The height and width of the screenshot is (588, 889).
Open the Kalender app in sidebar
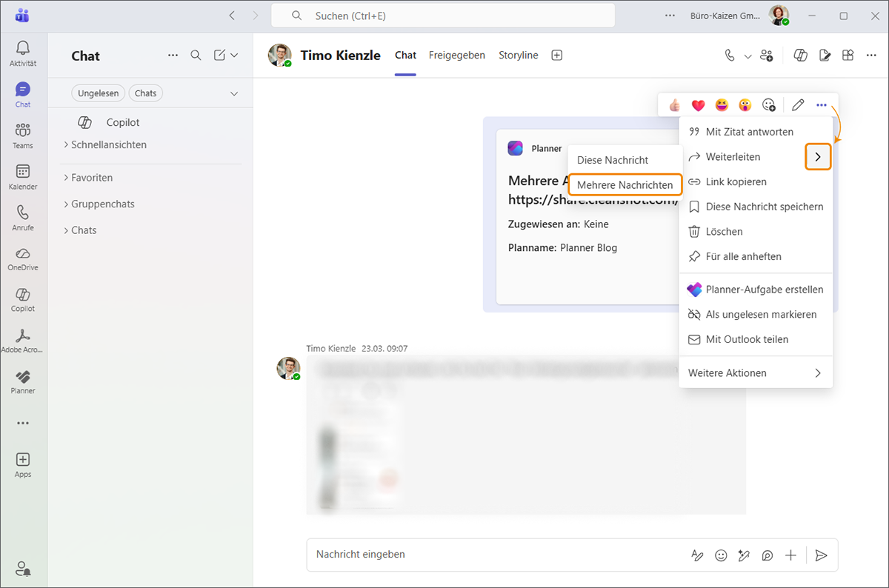[23, 177]
